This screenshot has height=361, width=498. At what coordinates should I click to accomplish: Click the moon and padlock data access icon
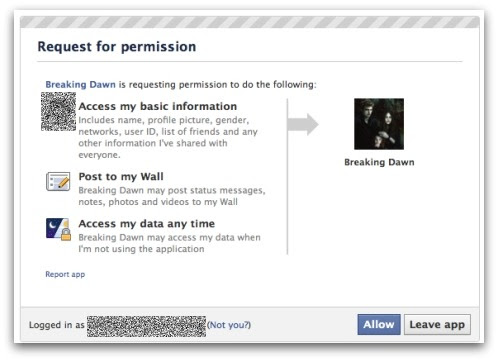pyautogui.click(x=58, y=229)
